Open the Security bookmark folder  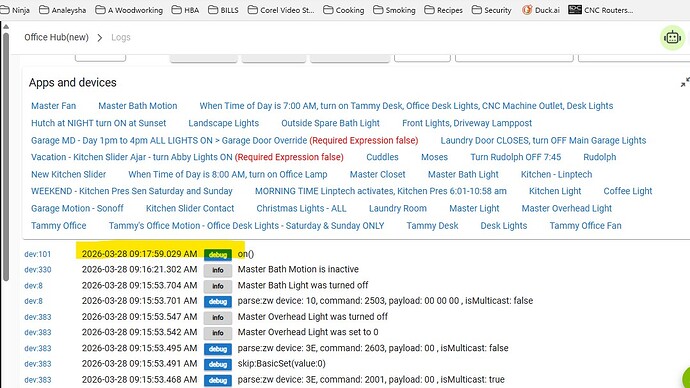(x=492, y=10)
